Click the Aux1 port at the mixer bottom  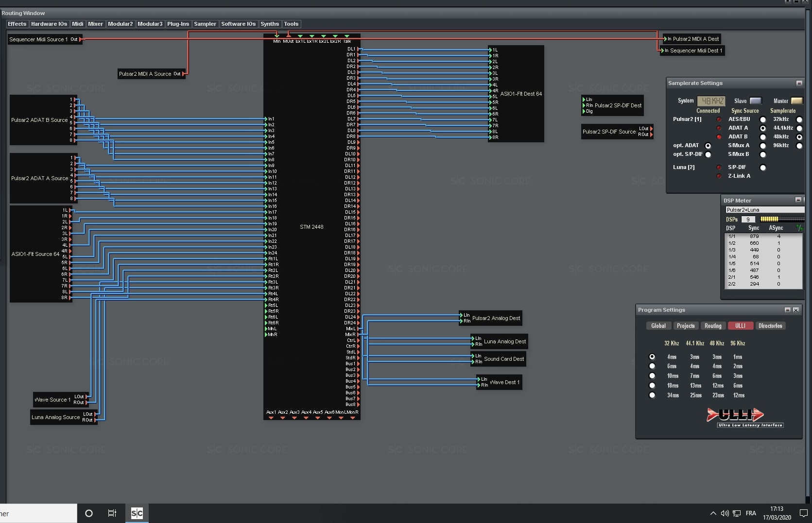pos(271,418)
